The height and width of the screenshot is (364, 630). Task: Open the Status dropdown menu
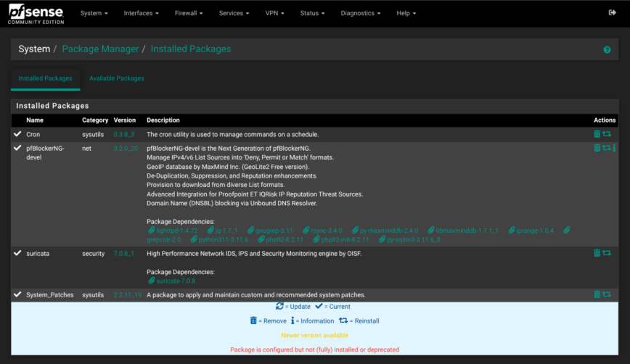312,13
